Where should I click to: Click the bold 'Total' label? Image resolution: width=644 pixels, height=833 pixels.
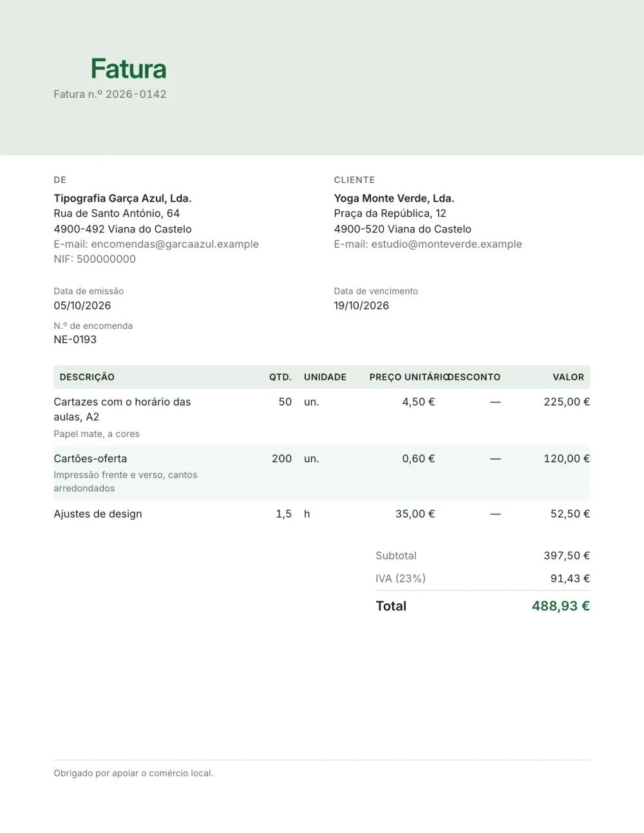pos(391,606)
